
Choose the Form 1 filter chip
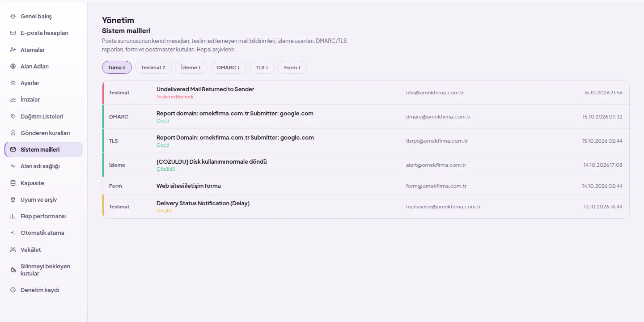pyautogui.click(x=292, y=68)
